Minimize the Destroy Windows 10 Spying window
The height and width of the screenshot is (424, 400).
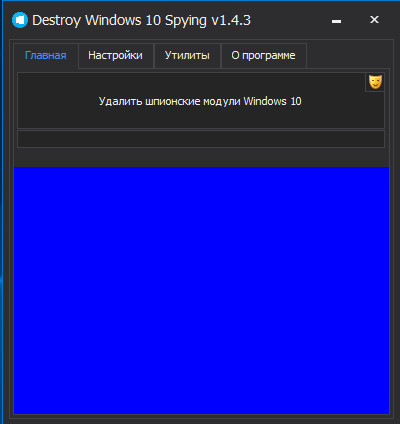coord(336,21)
